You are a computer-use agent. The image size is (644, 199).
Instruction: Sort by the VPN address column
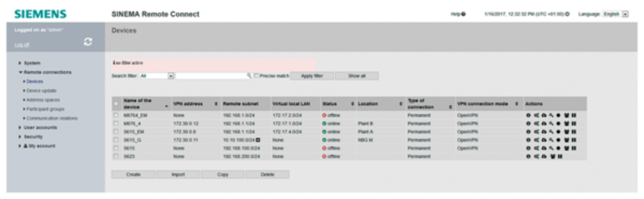pos(216,104)
